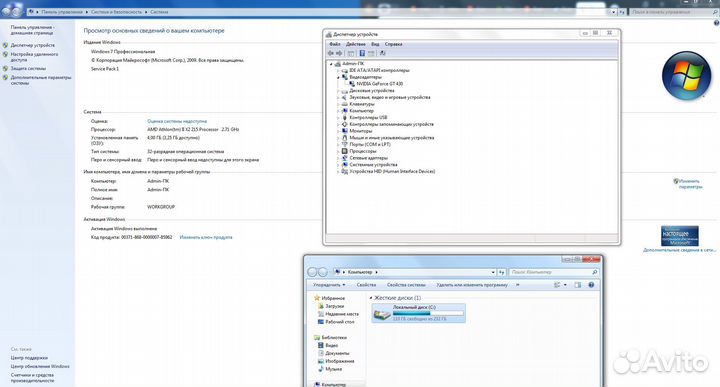Expand the Клавиатуры category
Image resolution: width=720 pixels, height=387 pixels.
tap(338, 104)
